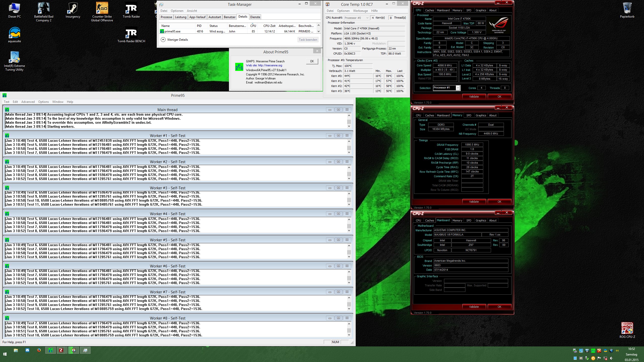644x362 pixels.
Task: Open Tomb Raider BENCH shortcut
Action: point(131,33)
